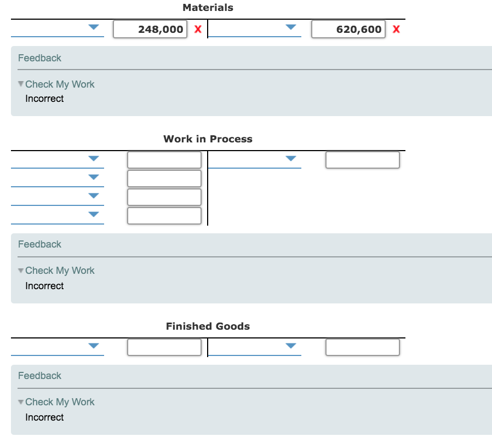Expand Check My Work in the Materials feedback section

tap(60, 84)
